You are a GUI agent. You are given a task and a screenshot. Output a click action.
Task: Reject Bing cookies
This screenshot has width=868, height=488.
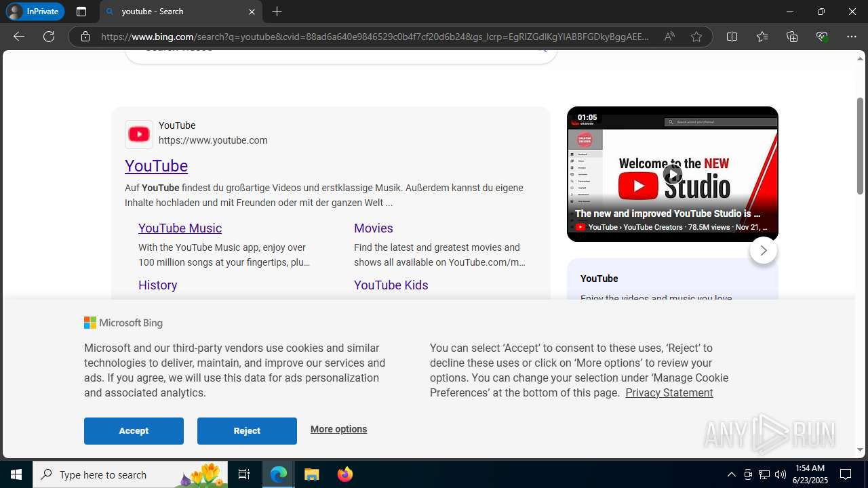click(247, 431)
